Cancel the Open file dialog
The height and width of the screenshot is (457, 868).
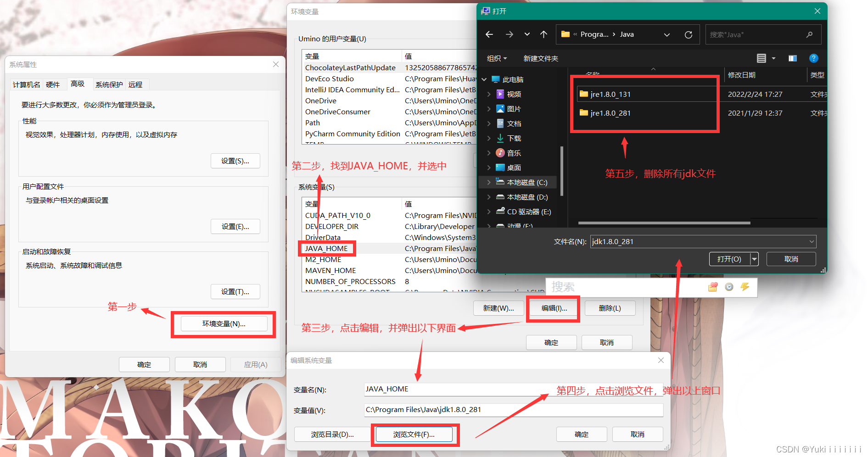[791, 259]
